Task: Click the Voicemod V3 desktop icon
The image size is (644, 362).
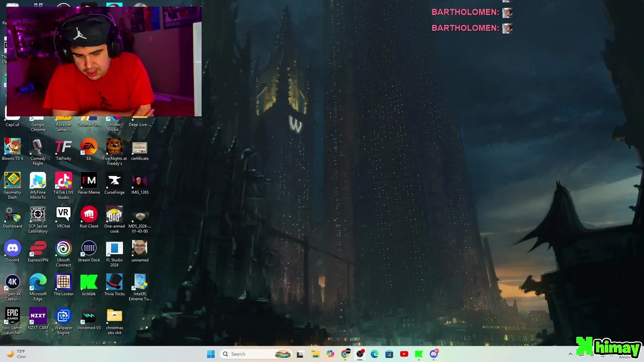Action: click(x=89, y=319)
